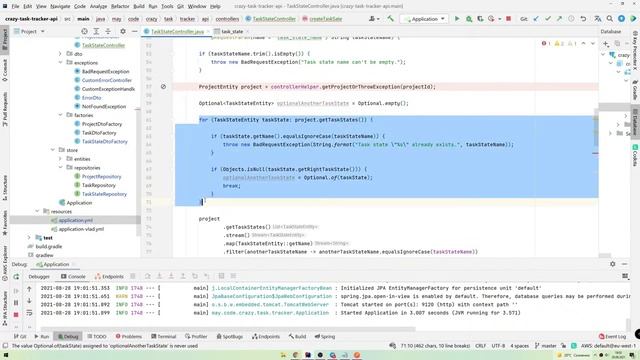Open Project view selector dropdown
Viewport: 640px width, 360px height.
pos(29,31)
